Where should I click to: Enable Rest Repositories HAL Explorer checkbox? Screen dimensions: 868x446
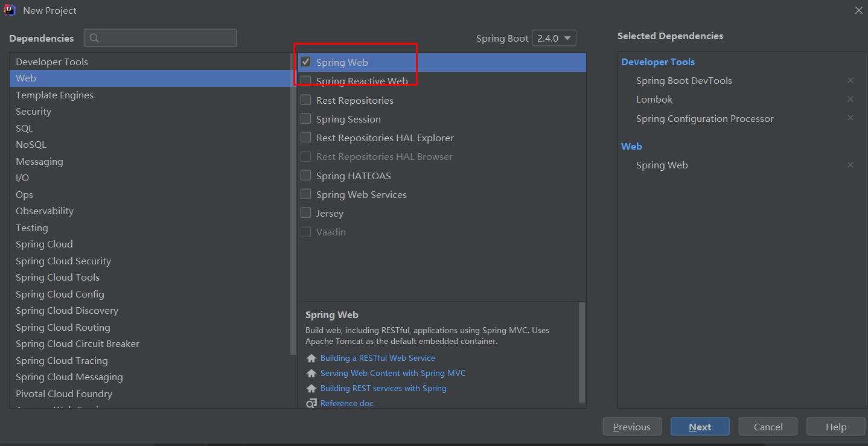tap(306, 138)
